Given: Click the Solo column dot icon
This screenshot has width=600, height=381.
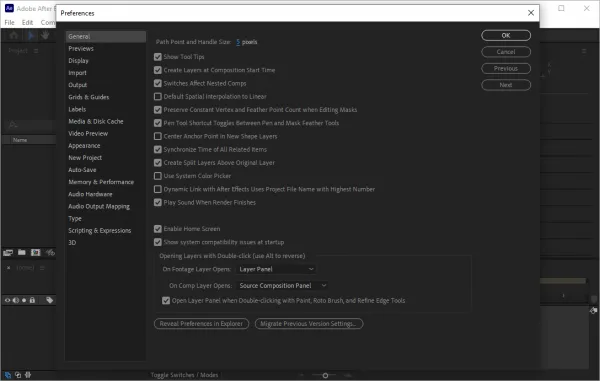Looking at the screenshot, I should pos(24,300).
